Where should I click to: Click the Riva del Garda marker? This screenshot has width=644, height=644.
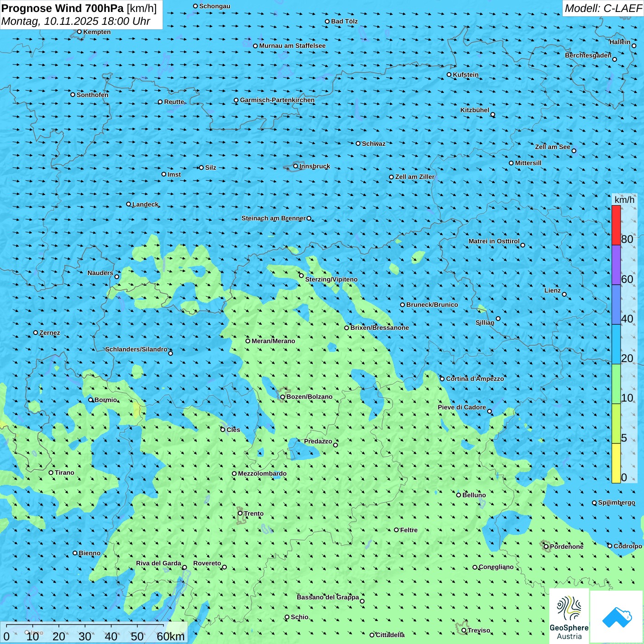point(184,567)
